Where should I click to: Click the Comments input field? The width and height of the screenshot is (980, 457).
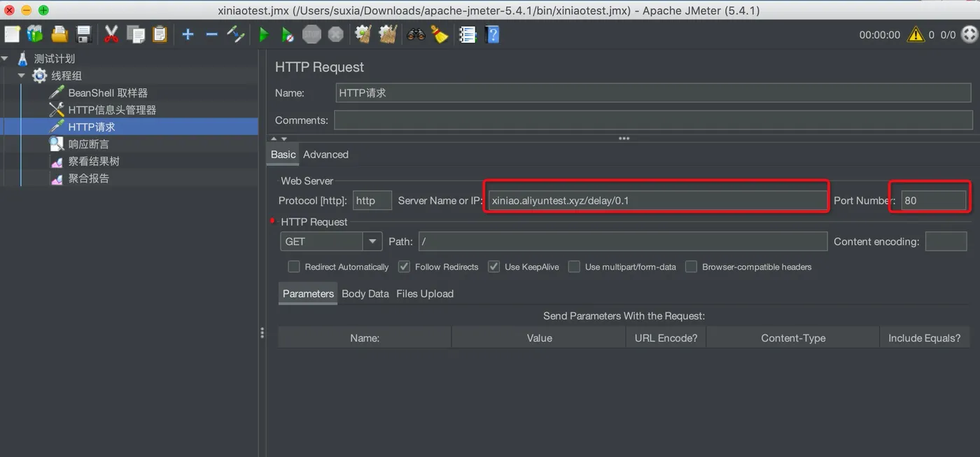pyautogui.click(x=653, y=120)
